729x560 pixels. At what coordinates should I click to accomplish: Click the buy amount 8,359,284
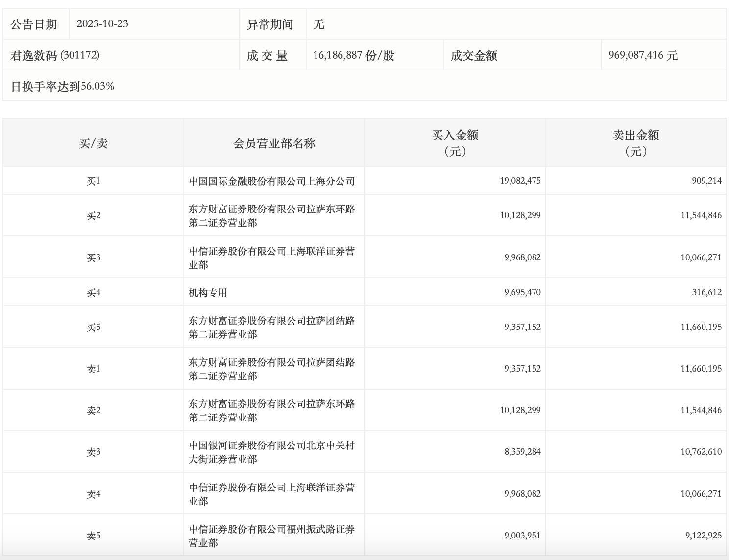click(x=523, y=452)
